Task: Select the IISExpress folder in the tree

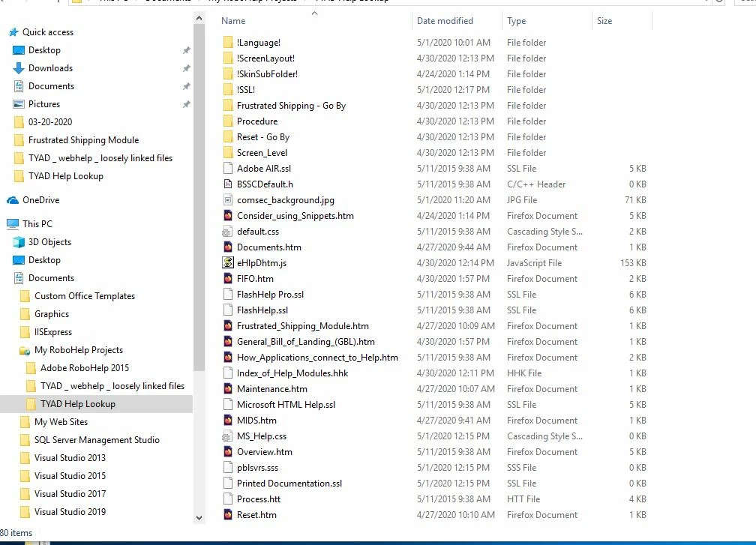Action: (x=53, y=332)
